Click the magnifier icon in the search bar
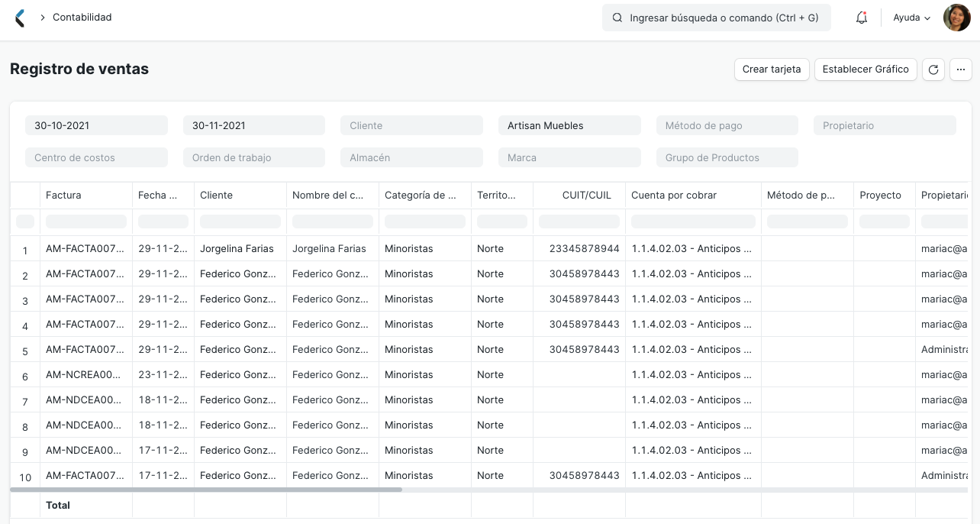Screen dimensions: 980x524 617,18
